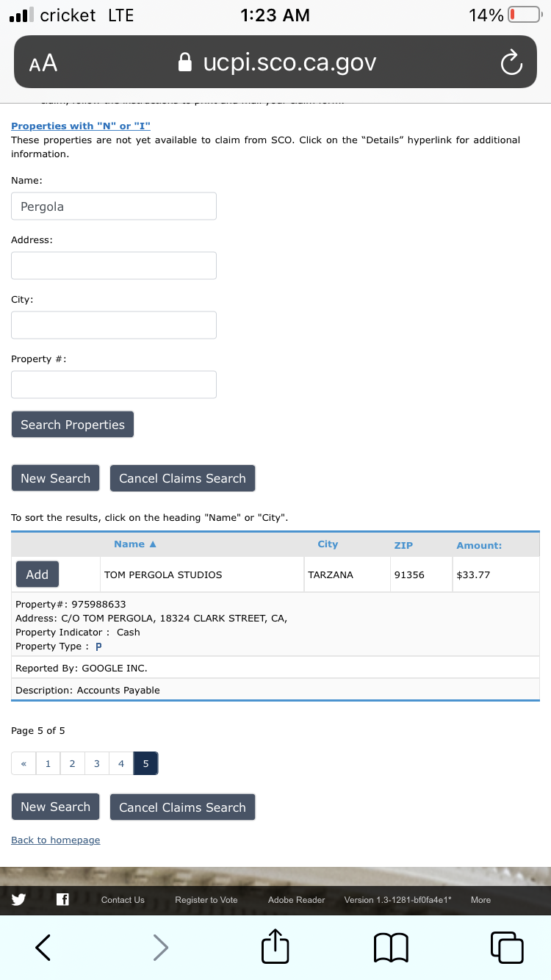Click Property Type P link
Viewport: 551px width, 980px height.
click(98, 646)
